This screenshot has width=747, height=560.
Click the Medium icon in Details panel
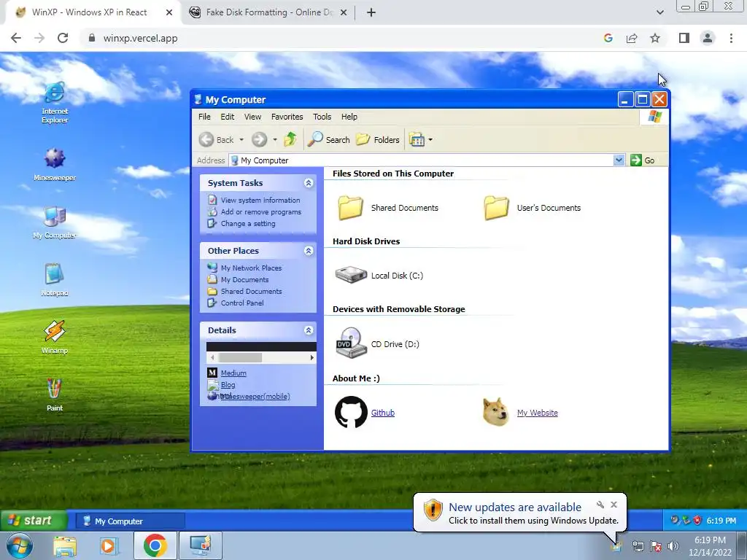click(x=212, y=373)
